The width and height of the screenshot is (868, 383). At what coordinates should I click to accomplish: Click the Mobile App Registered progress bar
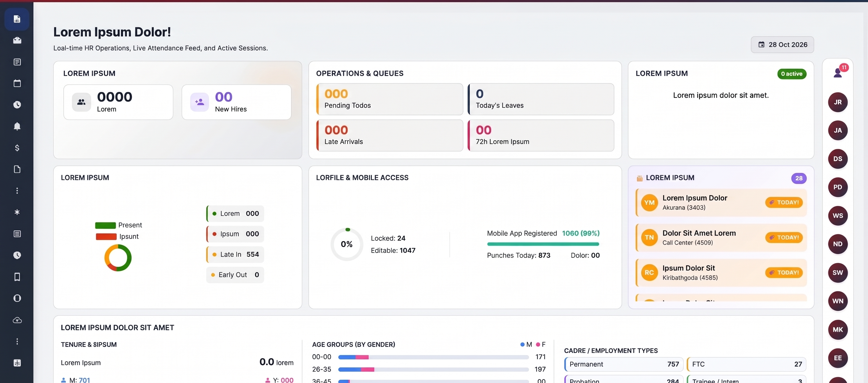click(x=543, y=244)
